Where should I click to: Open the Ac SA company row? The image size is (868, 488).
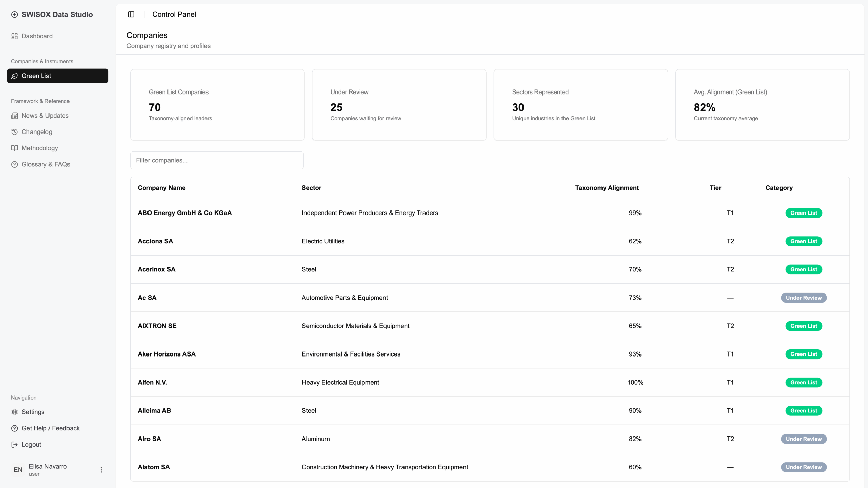(490, 298)
